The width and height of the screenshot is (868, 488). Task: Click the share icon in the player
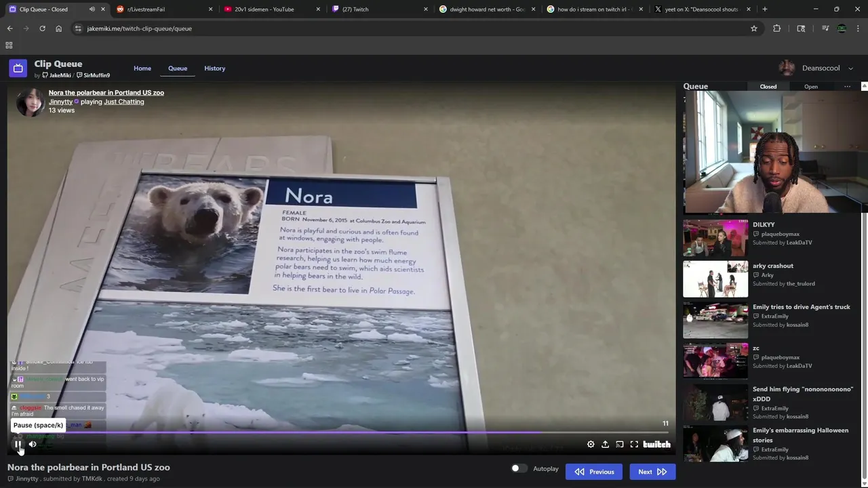pyautogui.click(x=605, y=445)
